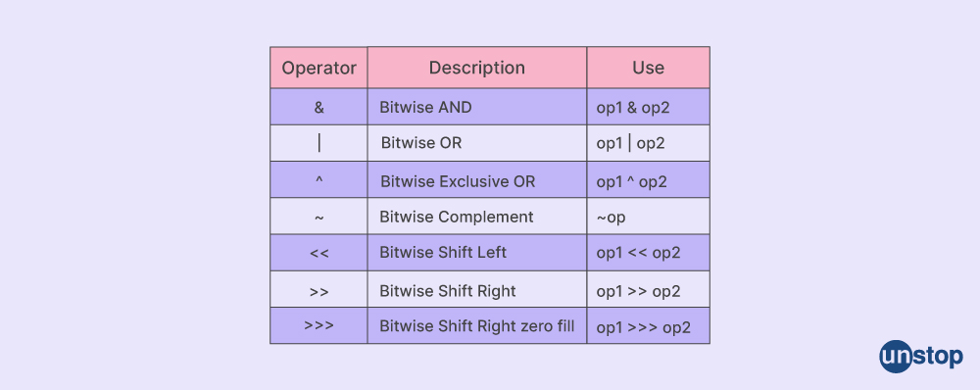Click the >>> operator cell
Image resolution: width=980 pixels, height=390 pixels.
[x=318, y=325]
